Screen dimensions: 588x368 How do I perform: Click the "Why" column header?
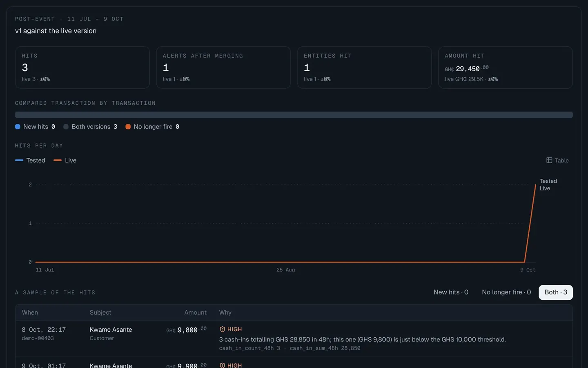[x=225, y=312]
